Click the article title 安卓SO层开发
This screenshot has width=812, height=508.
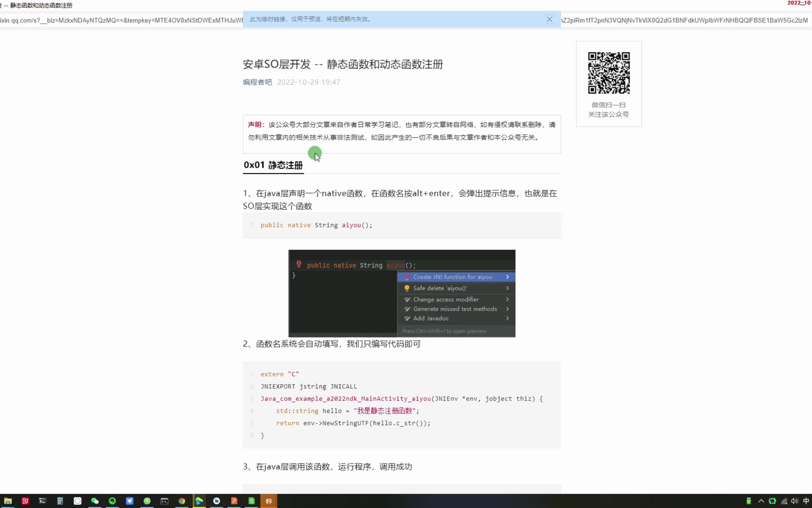(x=343, y=64)
